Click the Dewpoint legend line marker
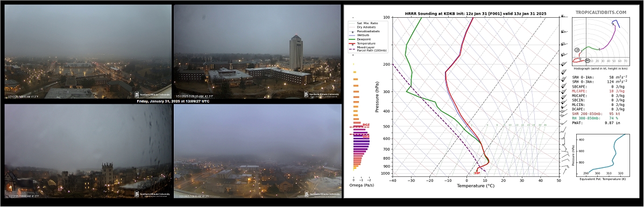Image resolution: width=644 pixels, height=207 pixels. pos(351,39)
